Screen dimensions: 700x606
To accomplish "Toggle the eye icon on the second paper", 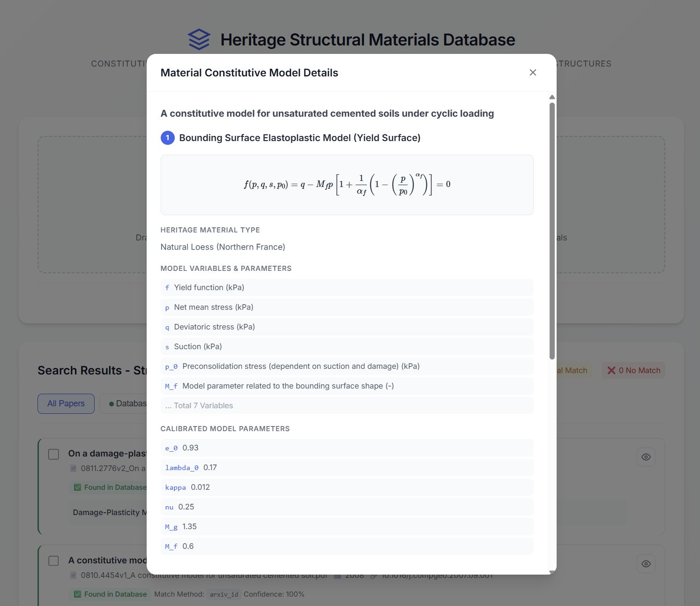I will click(646, 564).
